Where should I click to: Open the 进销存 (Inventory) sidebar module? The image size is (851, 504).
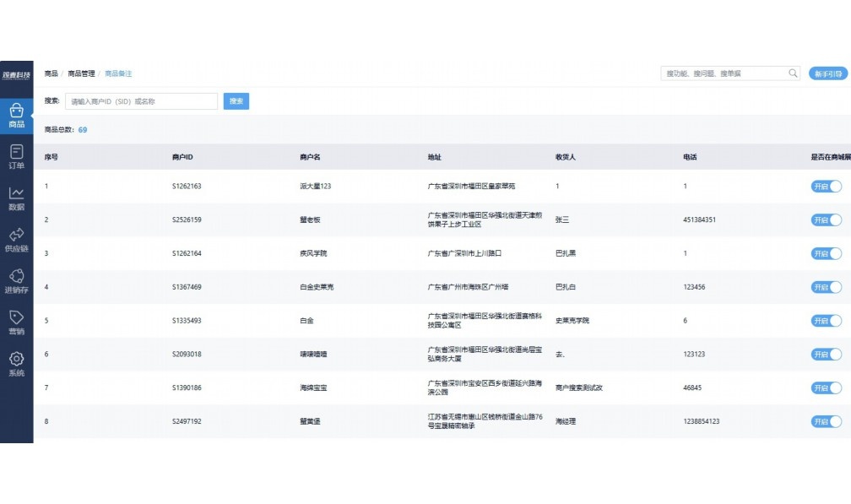15,277
